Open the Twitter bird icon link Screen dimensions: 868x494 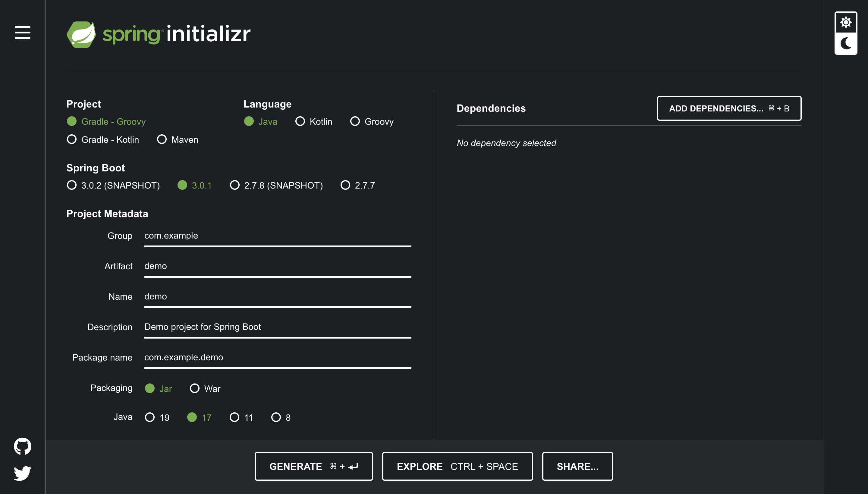click(x=22, y=473)
